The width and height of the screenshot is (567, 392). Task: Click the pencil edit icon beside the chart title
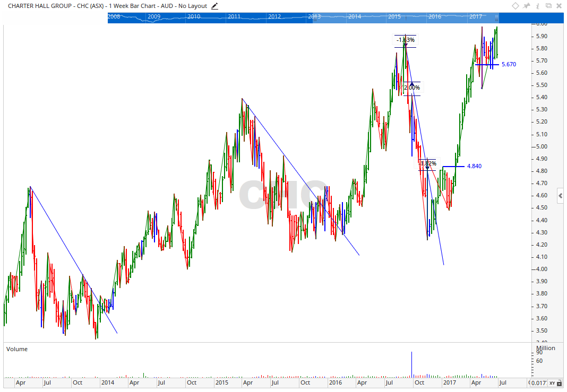215,6
